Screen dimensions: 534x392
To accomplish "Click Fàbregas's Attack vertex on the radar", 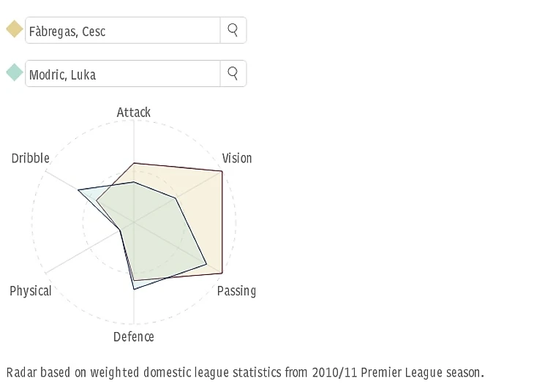I will 134,163.
